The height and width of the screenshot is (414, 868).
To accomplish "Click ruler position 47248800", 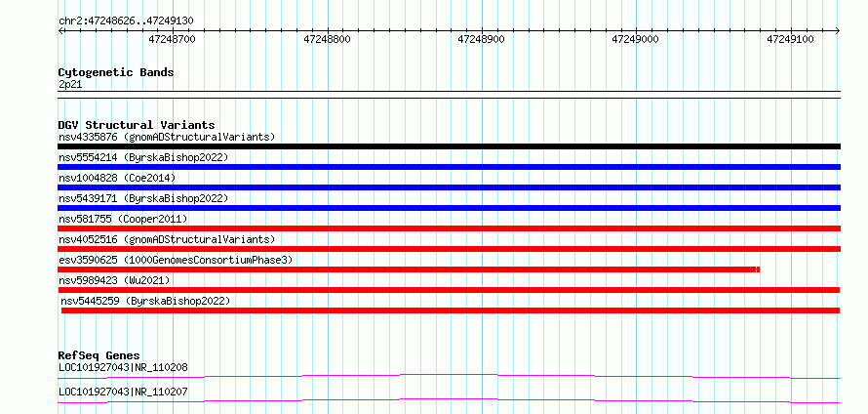I will pos(327,40).
